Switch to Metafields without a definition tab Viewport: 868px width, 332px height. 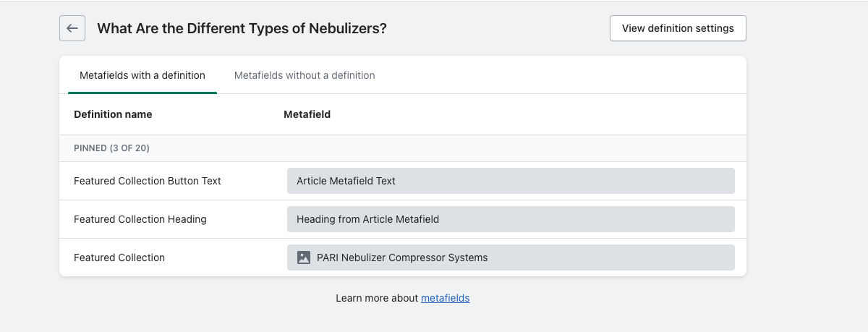pos(305,75)
